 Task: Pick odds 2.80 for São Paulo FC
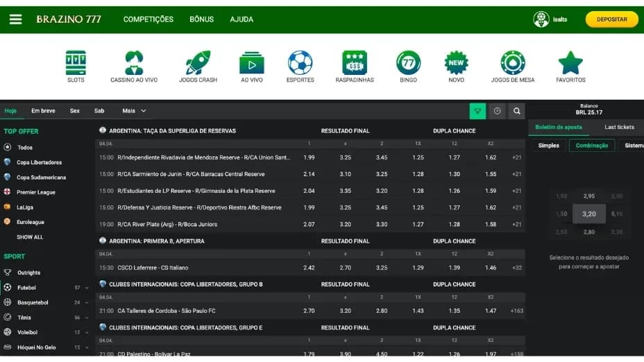tap(382, 311)
